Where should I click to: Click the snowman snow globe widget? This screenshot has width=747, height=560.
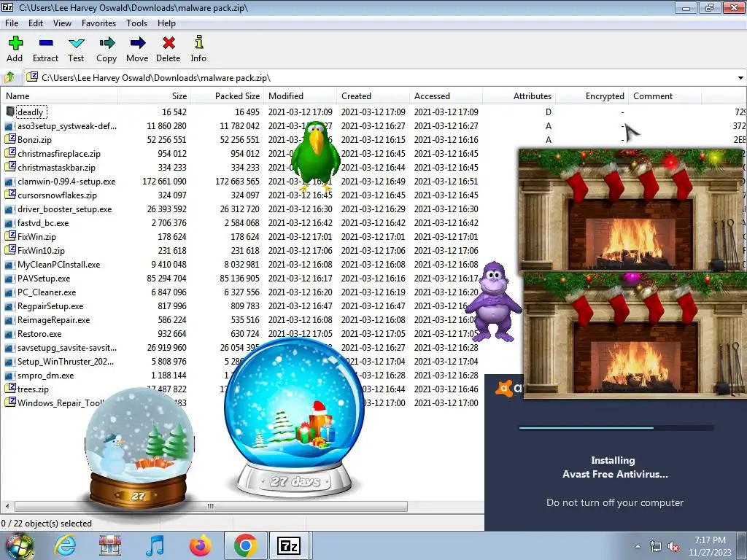click(139, 448)
